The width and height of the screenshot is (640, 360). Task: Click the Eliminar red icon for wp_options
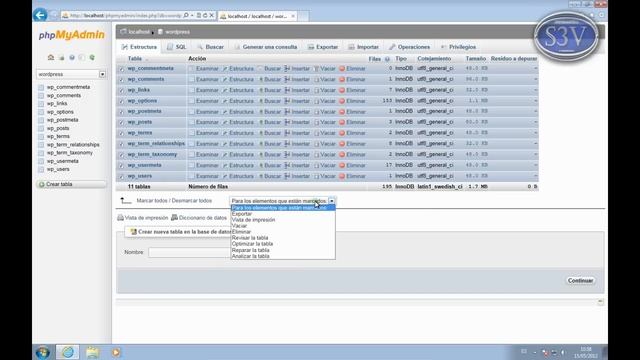pos(342,101)
